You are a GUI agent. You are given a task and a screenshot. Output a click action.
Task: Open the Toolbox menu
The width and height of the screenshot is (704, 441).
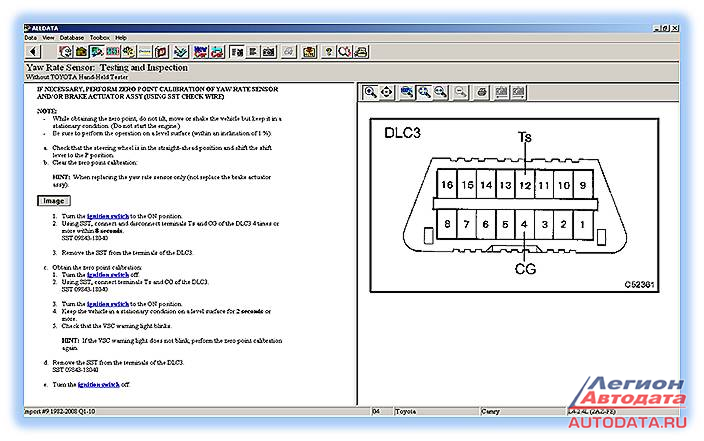click(100, 38)
